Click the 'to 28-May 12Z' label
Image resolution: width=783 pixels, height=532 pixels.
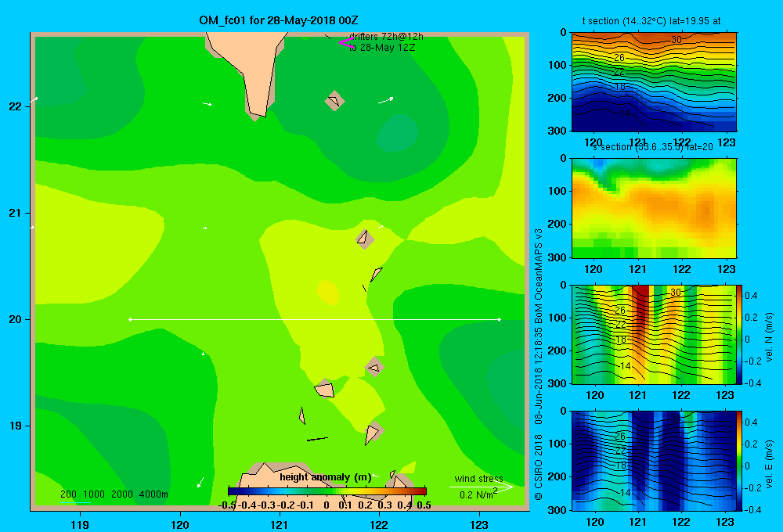pyautogui.click(x=382, y=48)
